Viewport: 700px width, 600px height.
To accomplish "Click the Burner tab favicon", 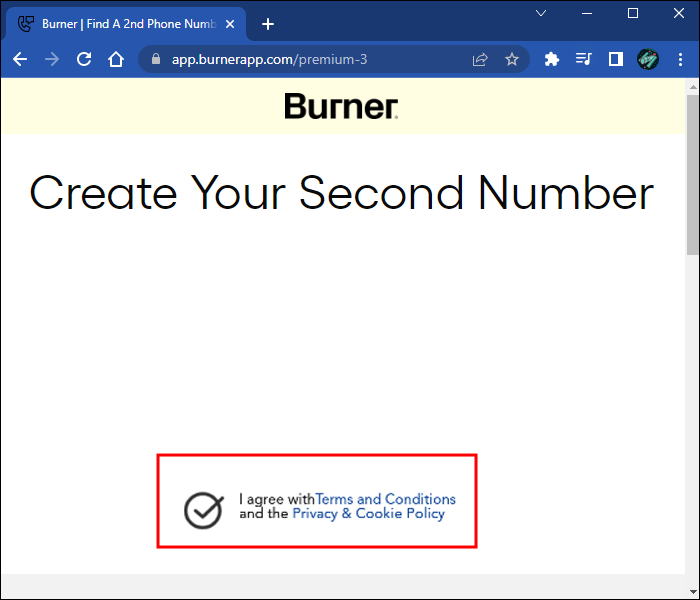I will [x=26, y=24].
